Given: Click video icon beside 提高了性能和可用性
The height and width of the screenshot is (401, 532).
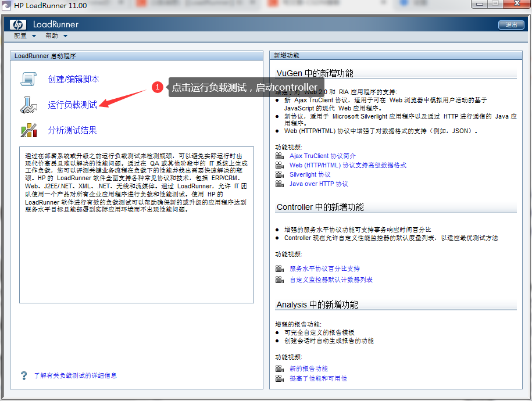Looking at the screenshot, I should click(x=280, y=378).
